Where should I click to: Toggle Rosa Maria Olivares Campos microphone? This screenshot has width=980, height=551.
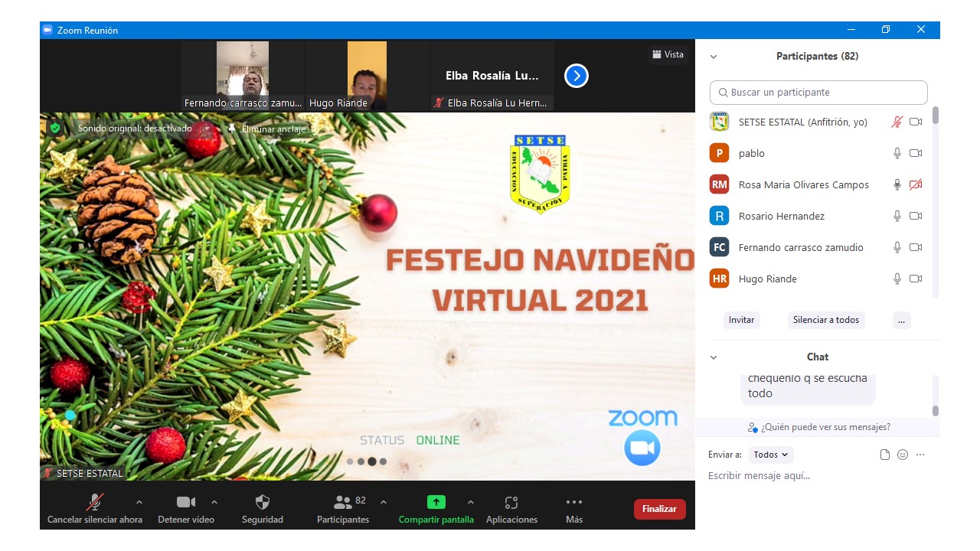[897, 184]
